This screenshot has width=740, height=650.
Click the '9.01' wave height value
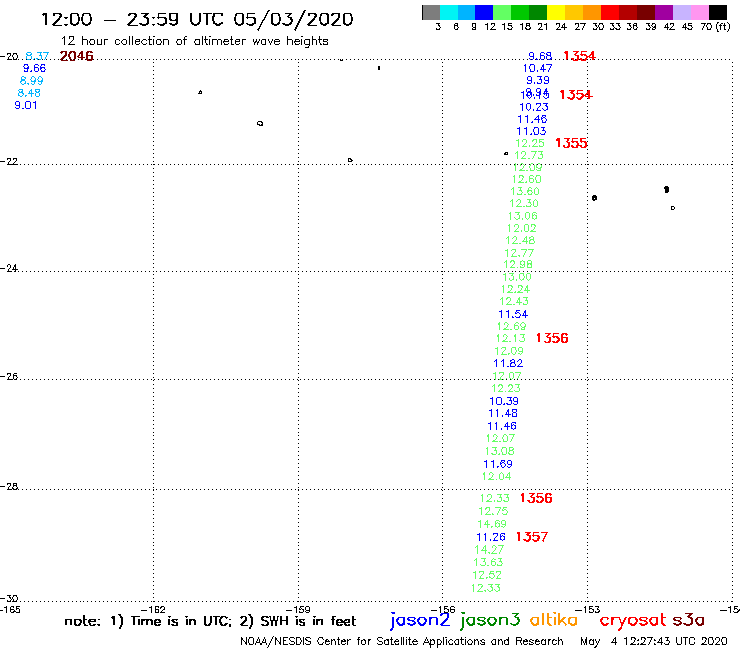[x=26, y=105]
